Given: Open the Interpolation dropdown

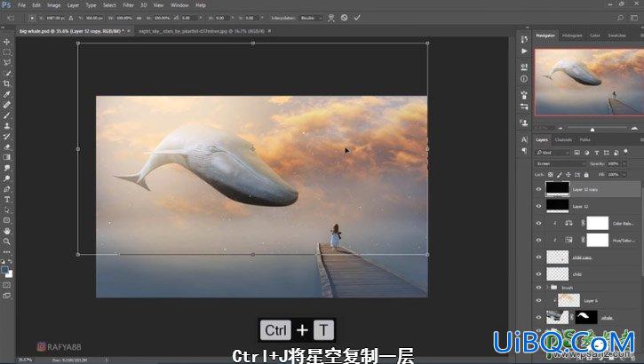Looking at the screenshot, I should [311, 18].
